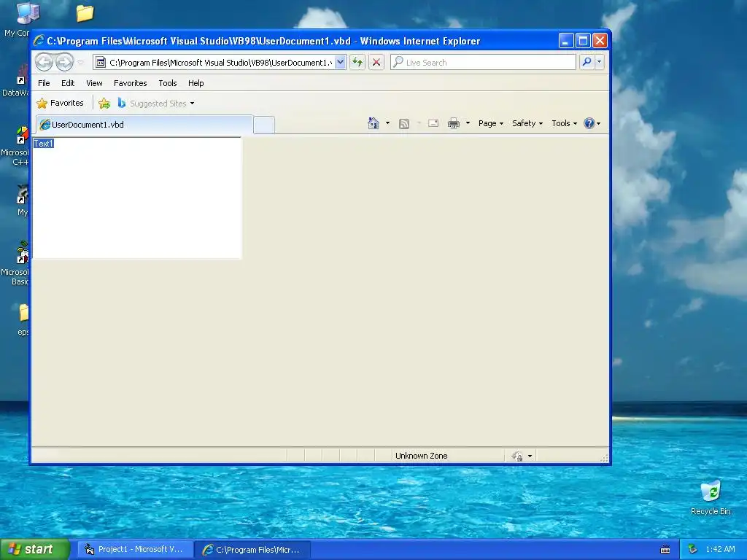Click the Favorites star button

click(x=60, y=103)
